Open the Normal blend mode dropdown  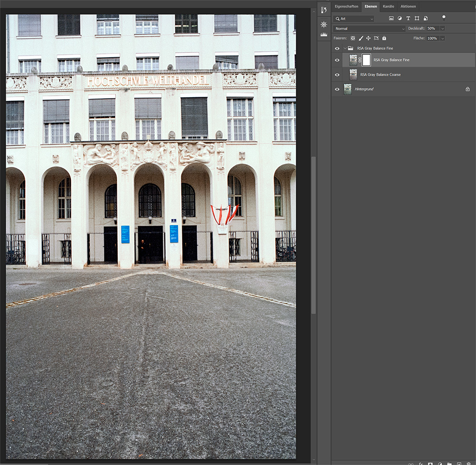click(x=369, y=29)
